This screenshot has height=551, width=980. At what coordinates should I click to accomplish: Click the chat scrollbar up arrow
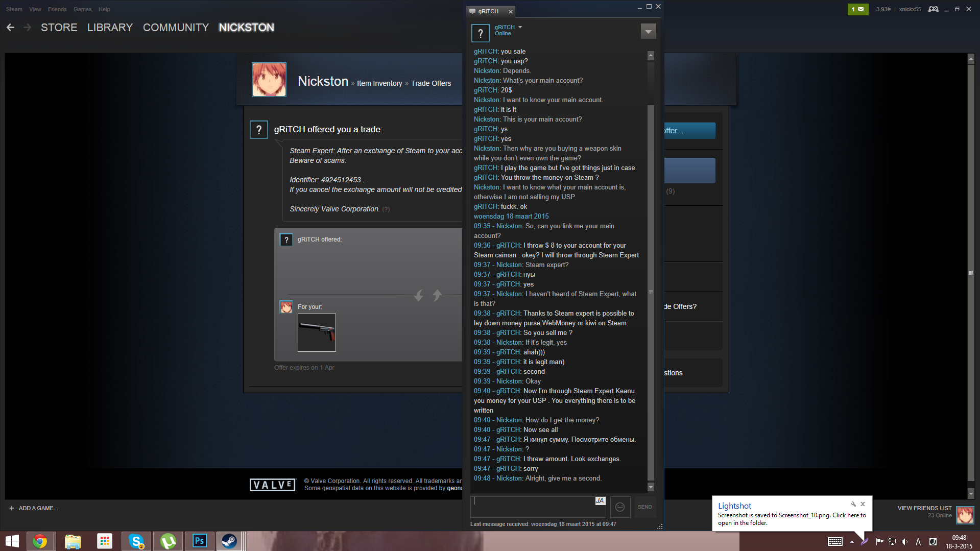651,55
